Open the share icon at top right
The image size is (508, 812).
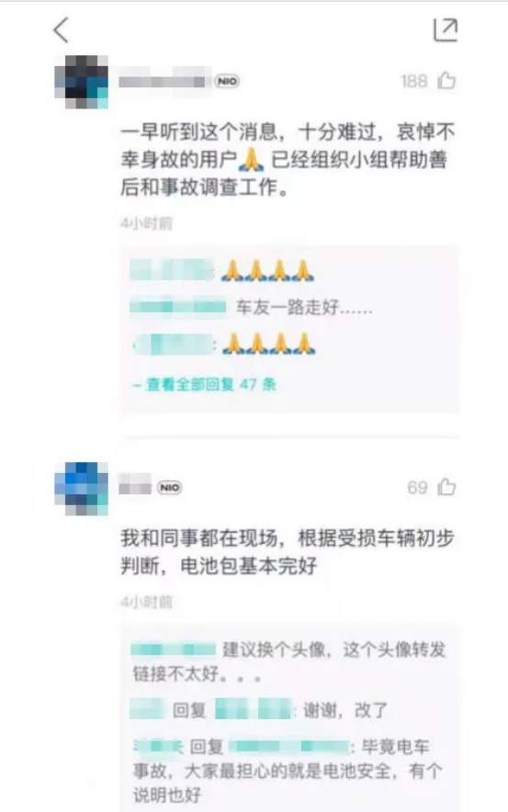(445, 29)
